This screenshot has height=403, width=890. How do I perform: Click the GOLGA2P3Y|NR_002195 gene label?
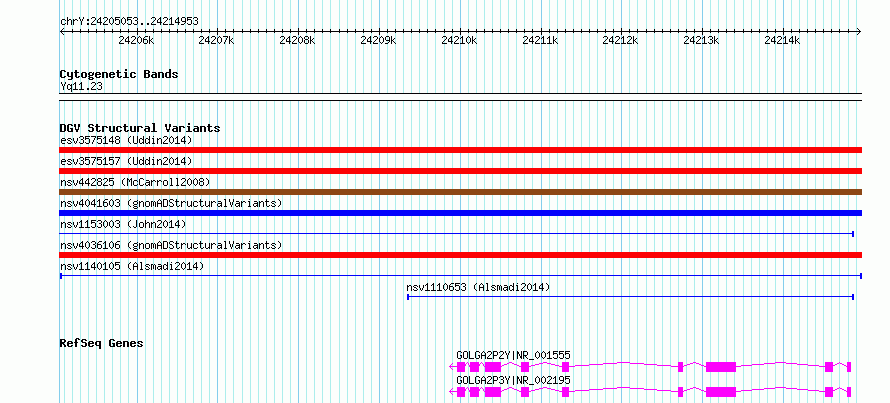coord(513,380)
